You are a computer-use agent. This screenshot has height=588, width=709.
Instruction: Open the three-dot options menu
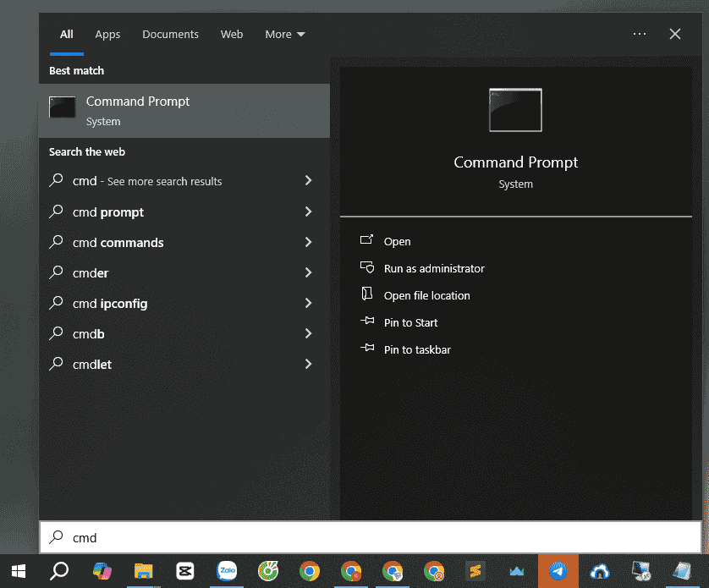coord(640,34)
